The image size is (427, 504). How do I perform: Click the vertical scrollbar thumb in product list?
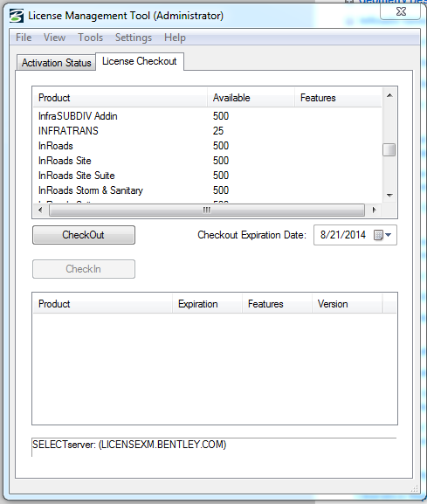tap(389, 149)
